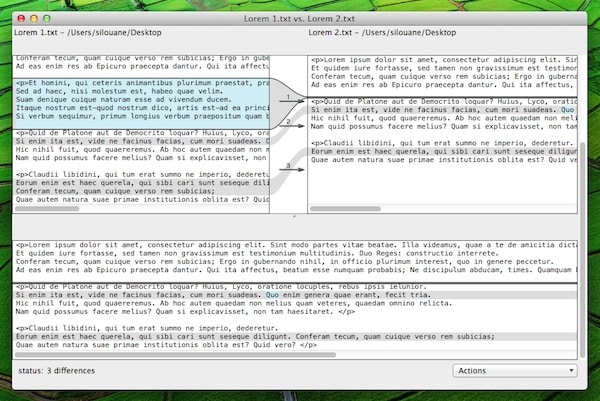Click 'Eorum enim est haec querela' in bottom pane
The height and width of the screenshot is (401, 600).
[255, 337]
